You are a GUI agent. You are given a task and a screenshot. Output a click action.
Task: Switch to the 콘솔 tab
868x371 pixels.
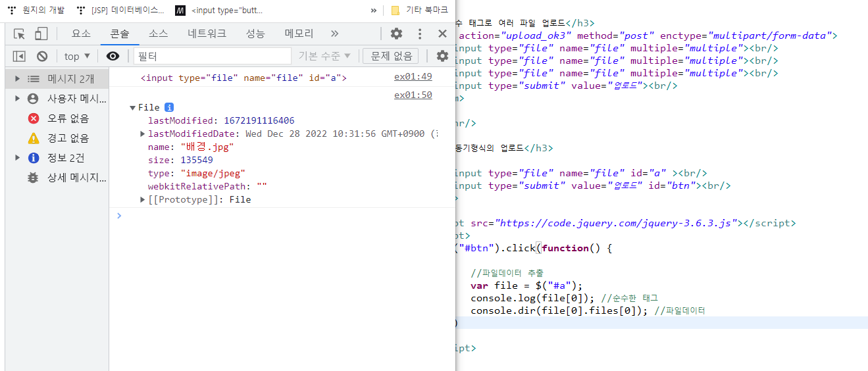pos(120,34)
